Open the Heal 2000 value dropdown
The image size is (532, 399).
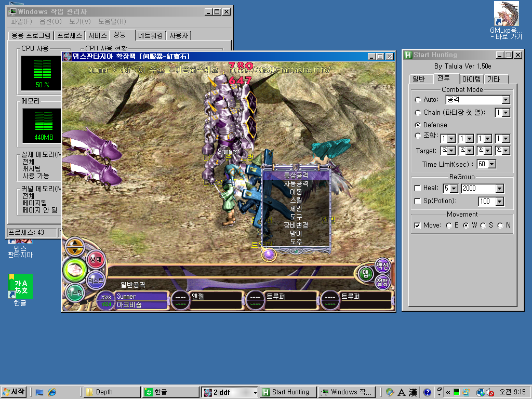pyautogui.click(x=500, y=189)
